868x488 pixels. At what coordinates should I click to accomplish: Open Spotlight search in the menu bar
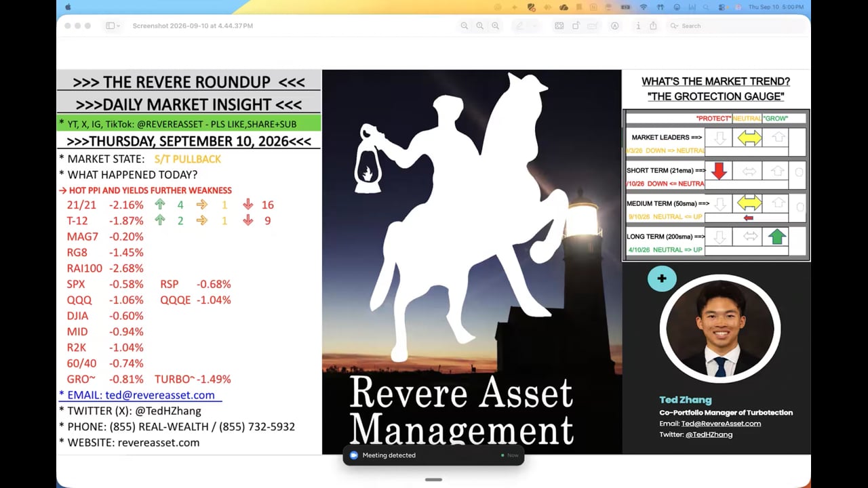pos(707,7)
